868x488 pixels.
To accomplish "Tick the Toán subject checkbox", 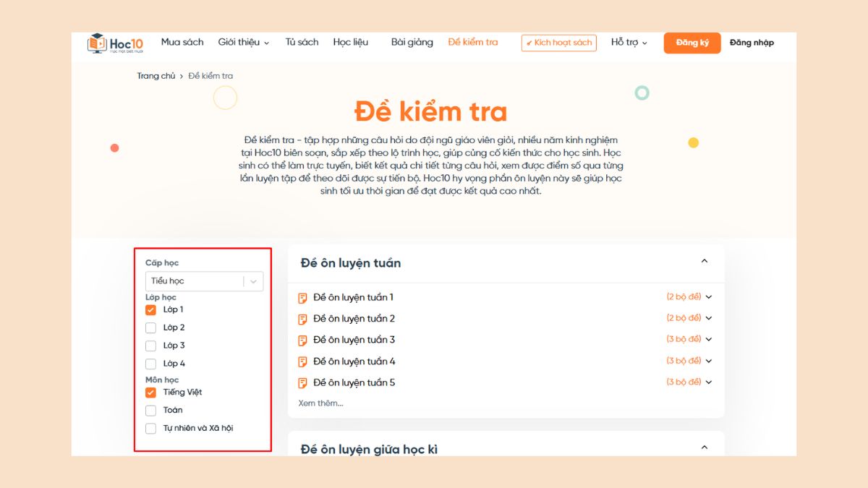I will [151, 411].
